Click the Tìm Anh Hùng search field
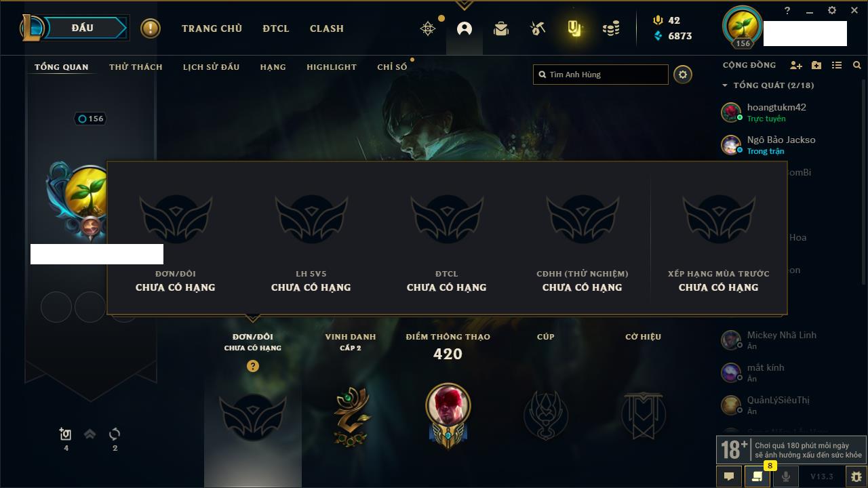 pyautogui.click(x=601, y=75)
